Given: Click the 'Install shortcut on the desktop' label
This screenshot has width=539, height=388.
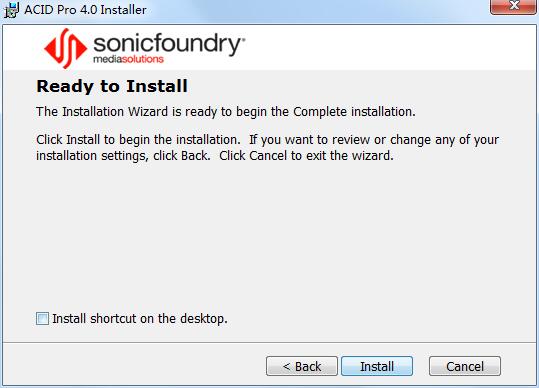Looking at the screenshot, I should 140,319.
